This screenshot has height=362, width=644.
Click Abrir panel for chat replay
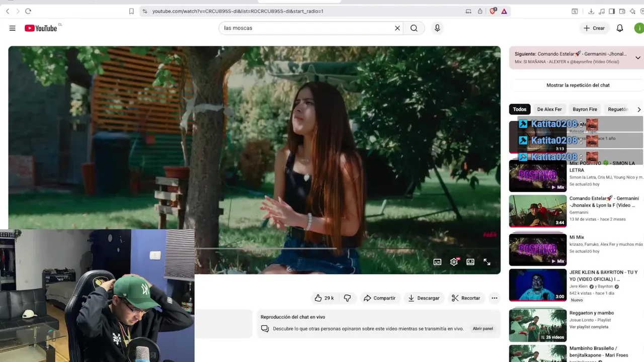(482, 329)
